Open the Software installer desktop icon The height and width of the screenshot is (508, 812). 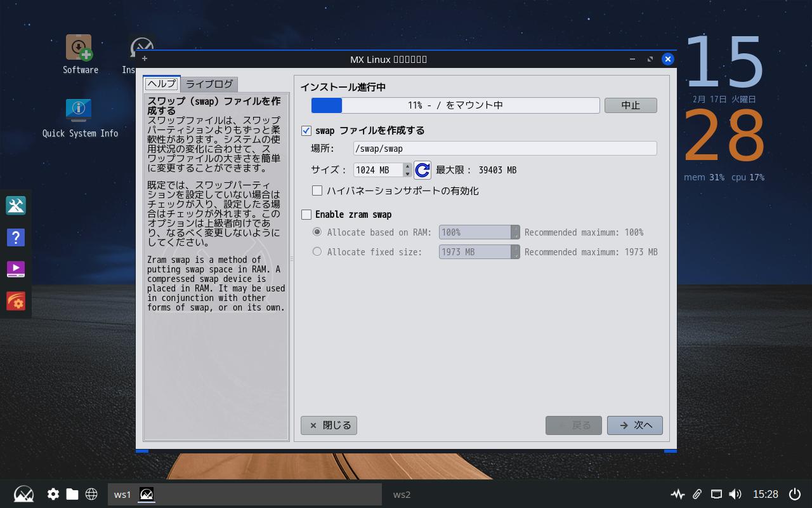[79, 48]
